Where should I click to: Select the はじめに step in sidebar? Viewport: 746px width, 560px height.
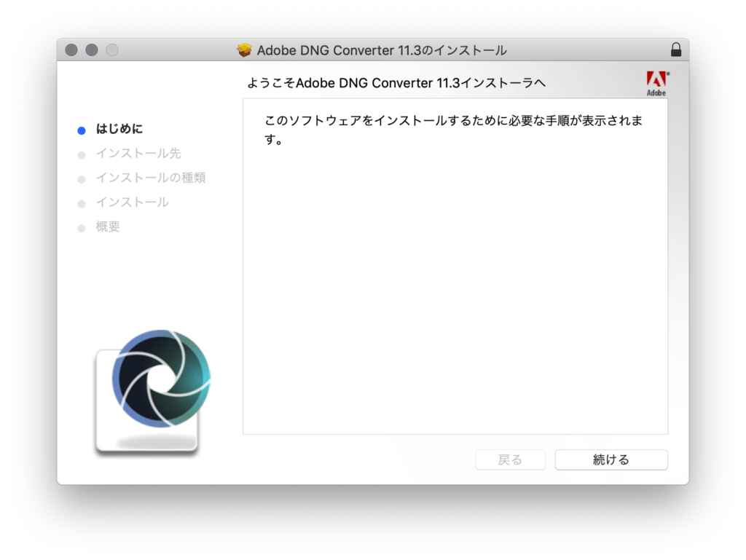click(x=119, y=129)
